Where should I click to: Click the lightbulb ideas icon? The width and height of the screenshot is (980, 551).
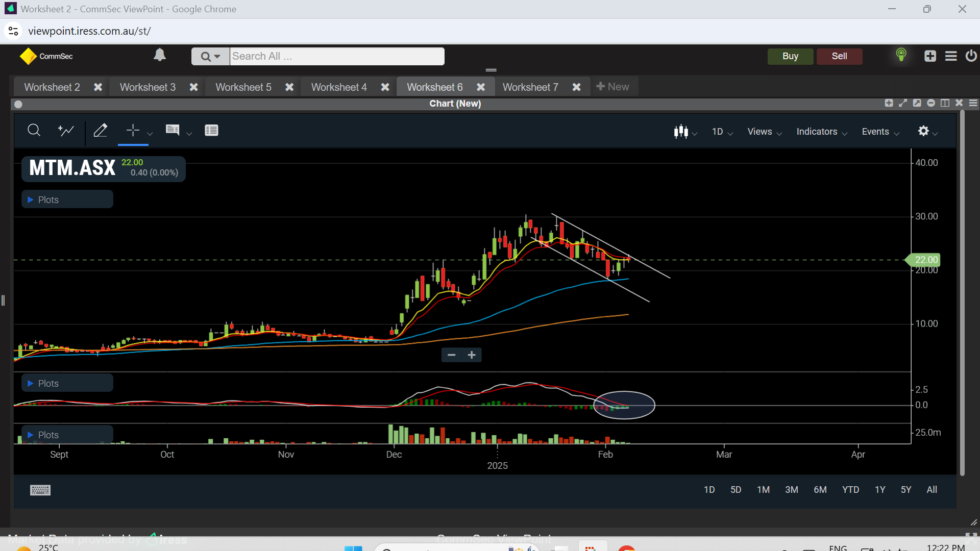[901, 55]
